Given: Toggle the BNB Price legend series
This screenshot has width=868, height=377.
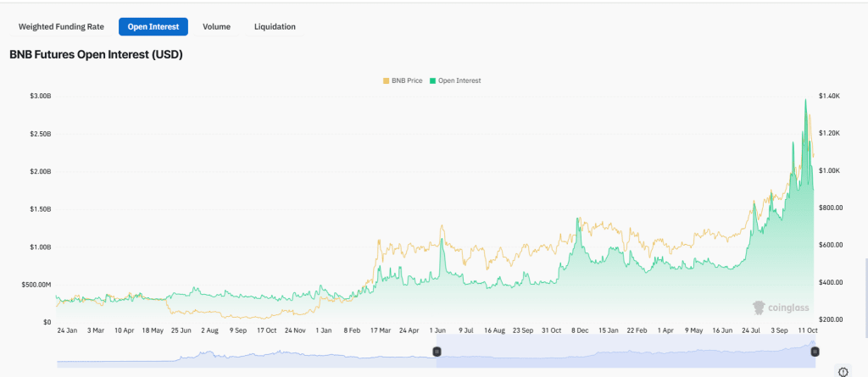Looking at the screenshot, I should coord(403,80).
